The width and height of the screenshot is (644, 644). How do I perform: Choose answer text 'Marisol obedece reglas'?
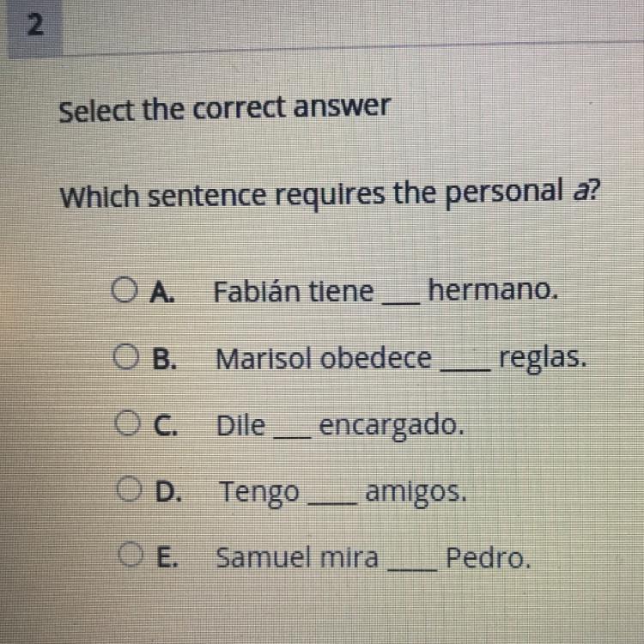tap(401, 358)
